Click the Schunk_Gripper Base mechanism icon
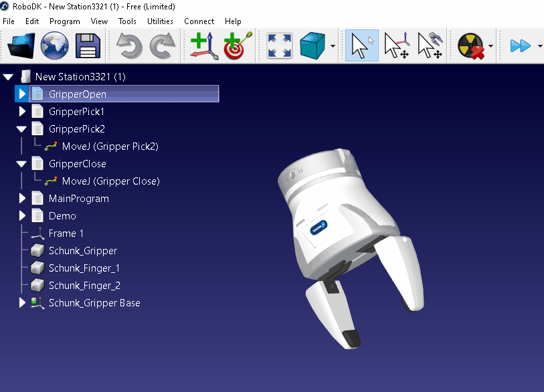The image size is (544, 392). [x=37, y=303]
